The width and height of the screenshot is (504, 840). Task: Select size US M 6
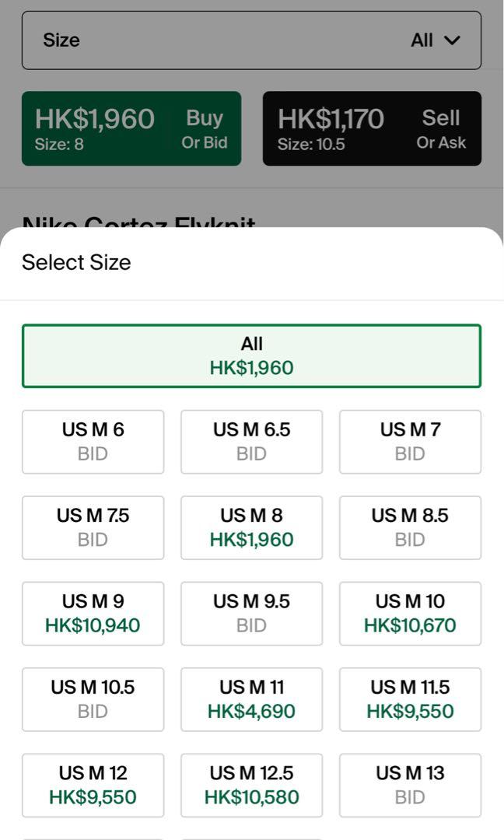point(93,442)
